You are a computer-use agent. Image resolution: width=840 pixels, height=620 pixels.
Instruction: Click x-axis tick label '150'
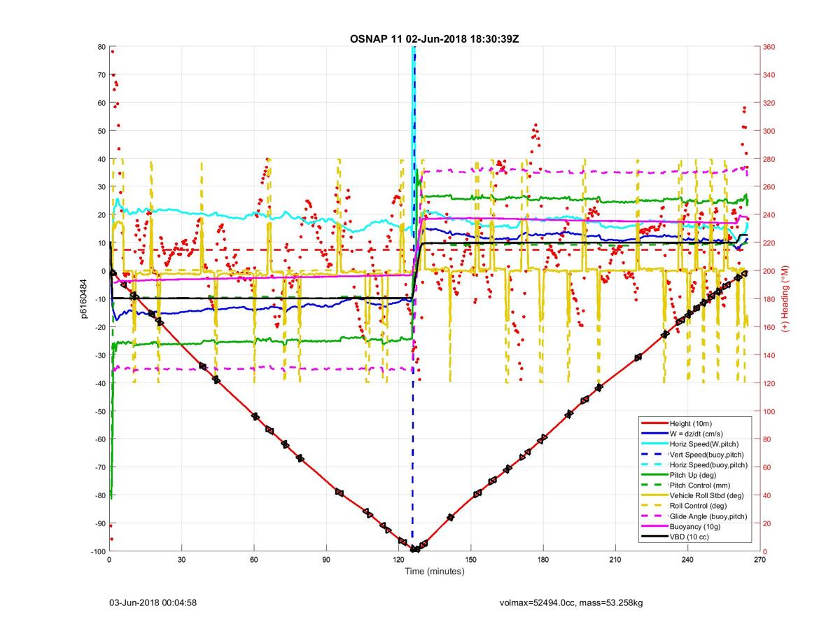(x=470, y=559)
